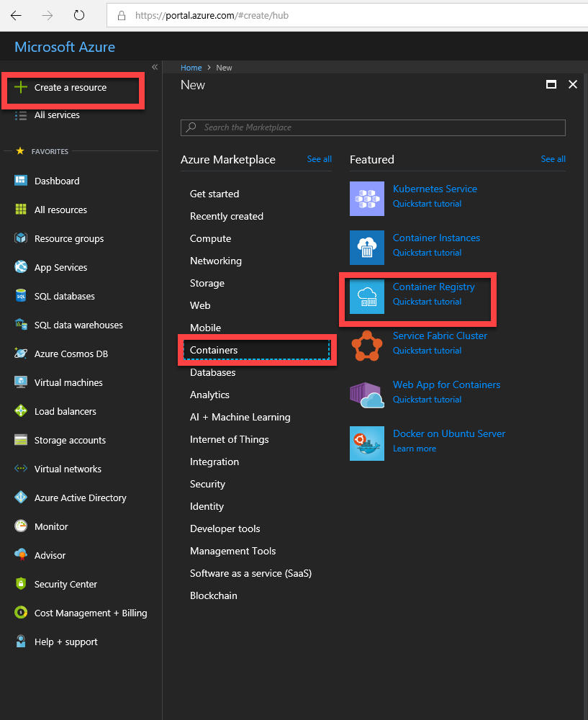Open the Container Instances link
Image resolution: width=588 pixels, height=720 pixels.
(437, 238)
